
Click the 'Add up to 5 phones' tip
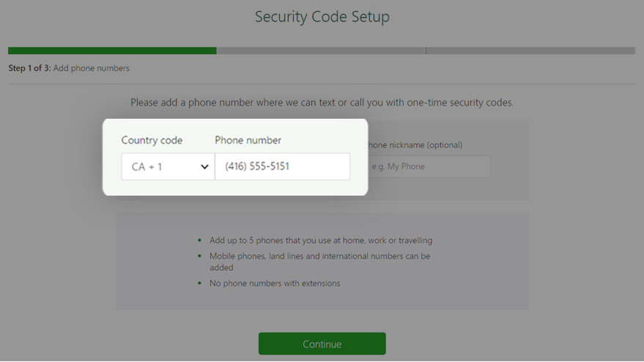pos(321,240)
